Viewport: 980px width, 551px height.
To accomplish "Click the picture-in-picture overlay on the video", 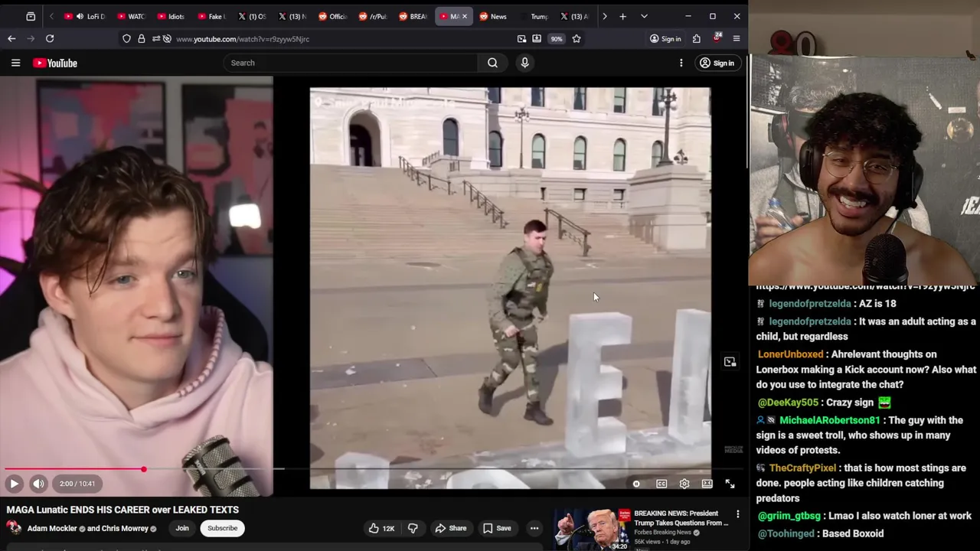I will coord(730,362).
